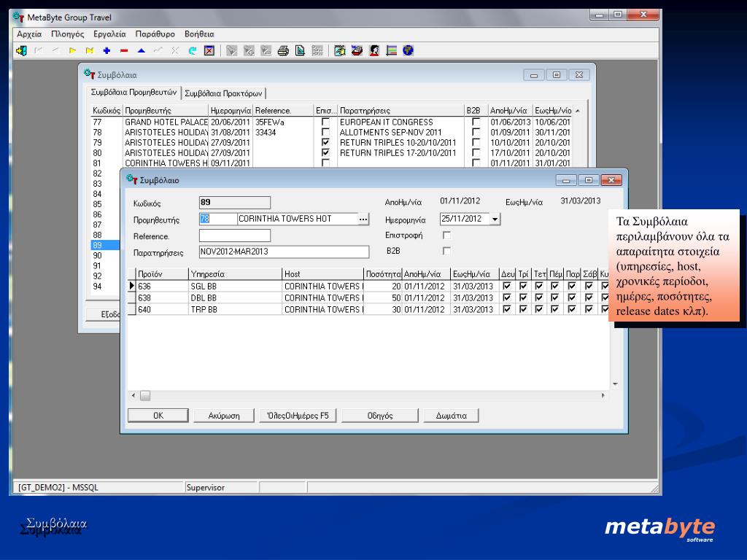Open supplier lookup ellipsis button

pos(363,219)
